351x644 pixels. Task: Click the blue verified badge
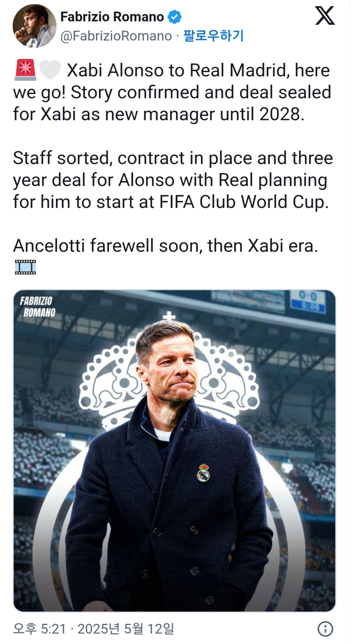coord(174,17)
